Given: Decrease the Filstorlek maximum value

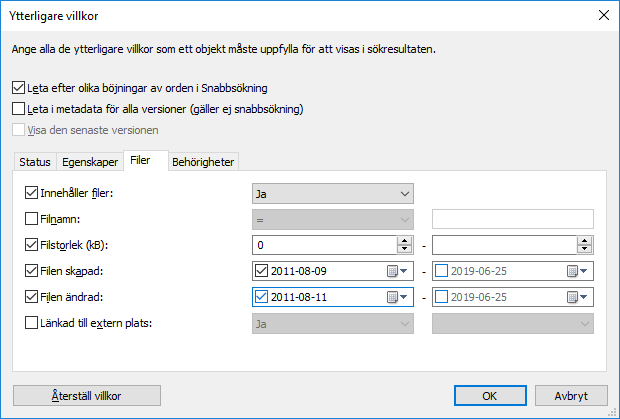Looking at the screenshot, I should (x=584, y=249).
